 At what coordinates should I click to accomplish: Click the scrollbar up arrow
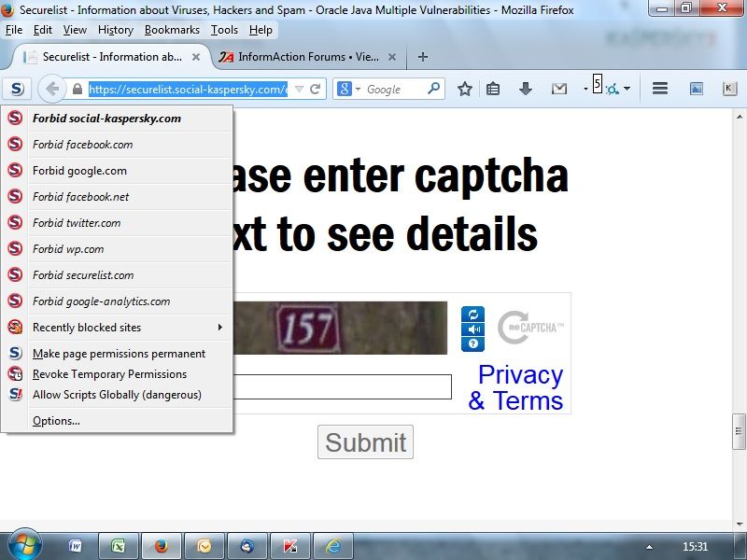[x=739, y=116]
